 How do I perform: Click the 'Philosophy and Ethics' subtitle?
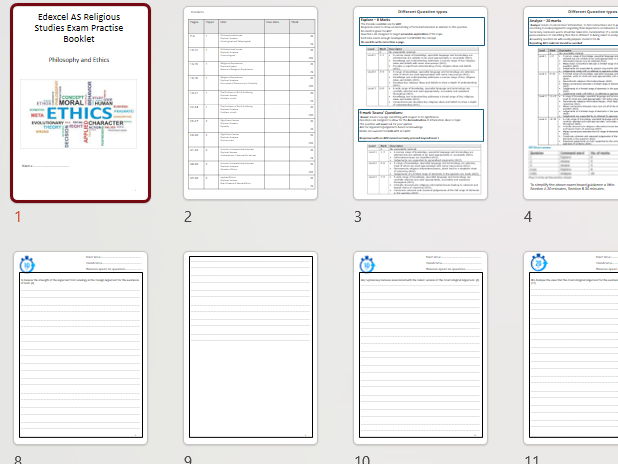79,60
